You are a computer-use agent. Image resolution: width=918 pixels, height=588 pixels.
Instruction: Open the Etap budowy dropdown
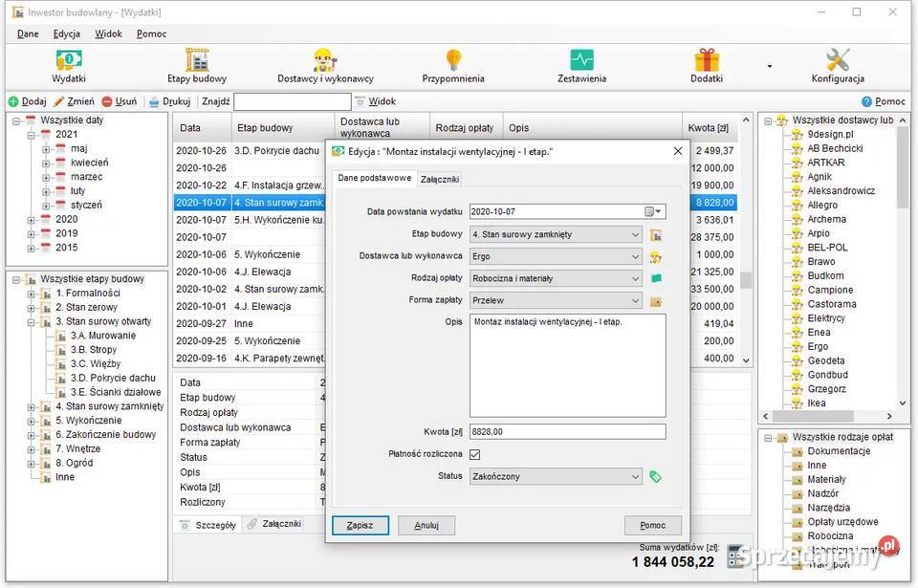pyautogui.click(x=635, y=234)
